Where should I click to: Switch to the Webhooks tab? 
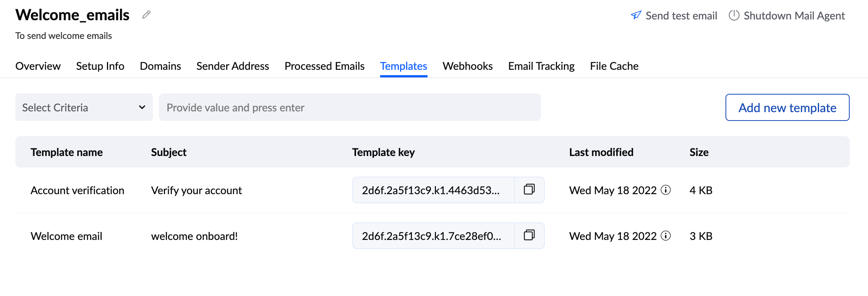click(467, 66)
